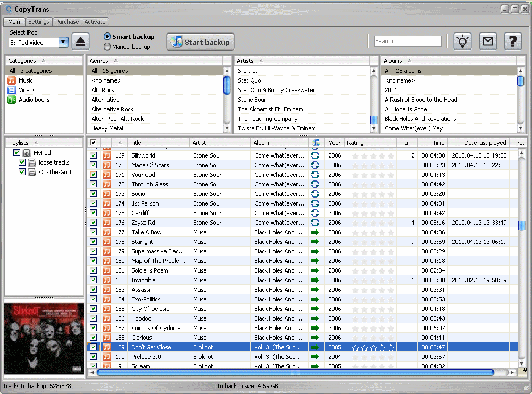Eject the iPod with the eject button

click(x=80, y=42)
